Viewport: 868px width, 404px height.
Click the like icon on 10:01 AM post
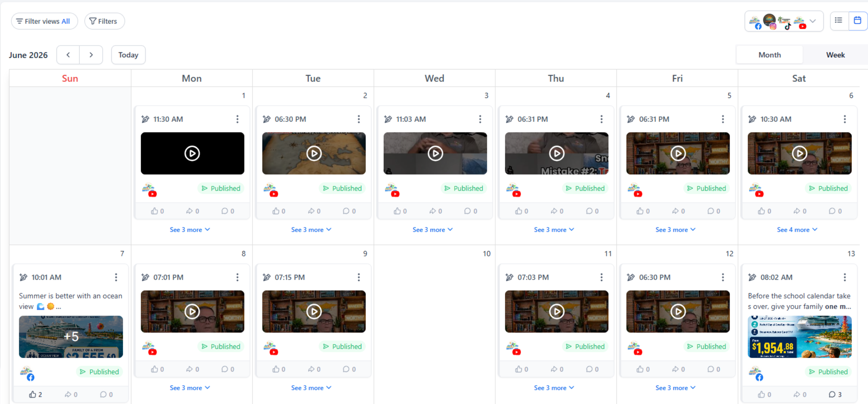[33, 395]
